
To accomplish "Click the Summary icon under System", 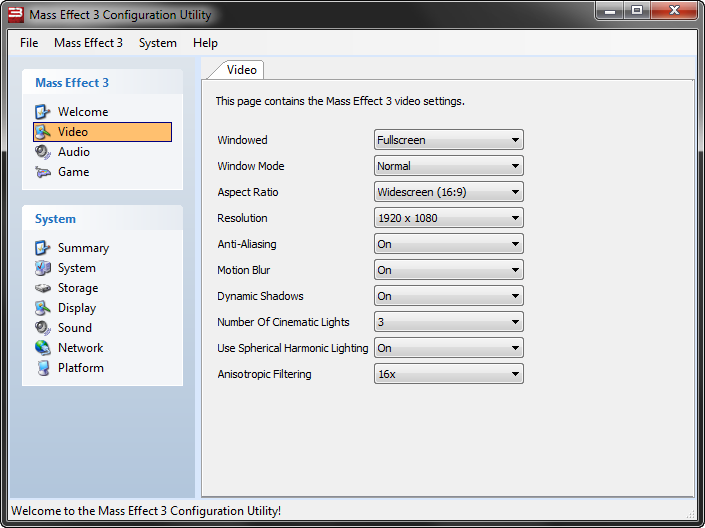I will (x=43, y=248).
